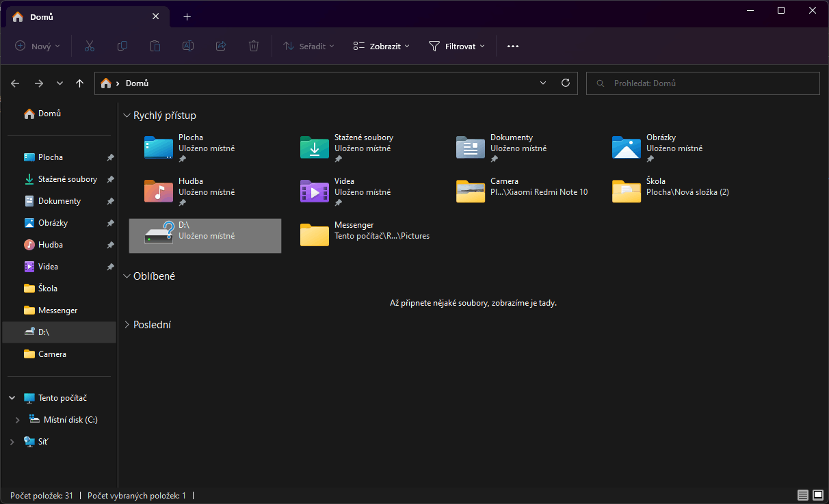Screen dimensions: 829x504
Task: Click the Rename icon in toolbar
Action: (x=188, y=46)
